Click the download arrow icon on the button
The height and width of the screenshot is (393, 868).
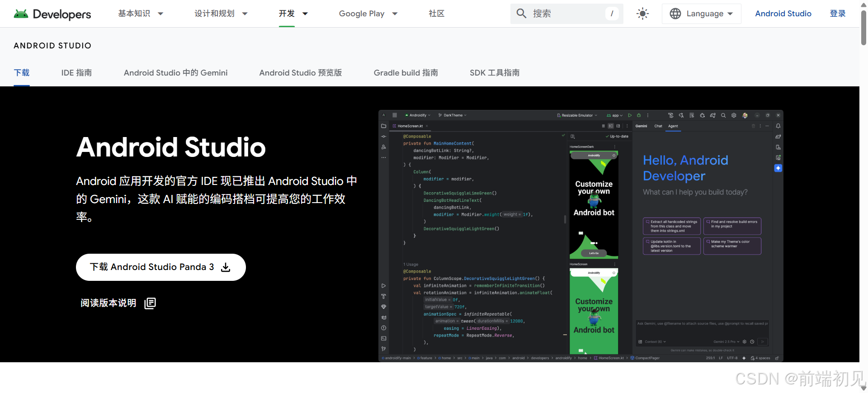click(226, 267)
